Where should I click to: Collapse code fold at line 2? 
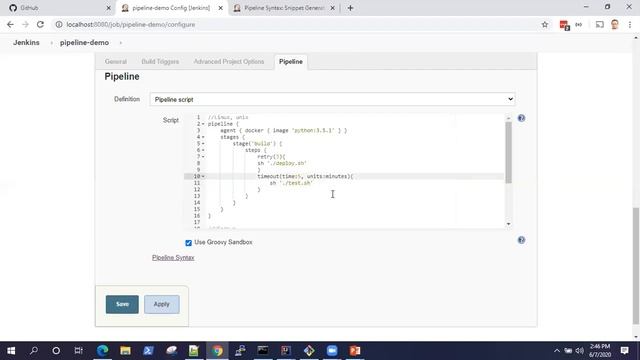pyautogui.click(x=203, y=124)
